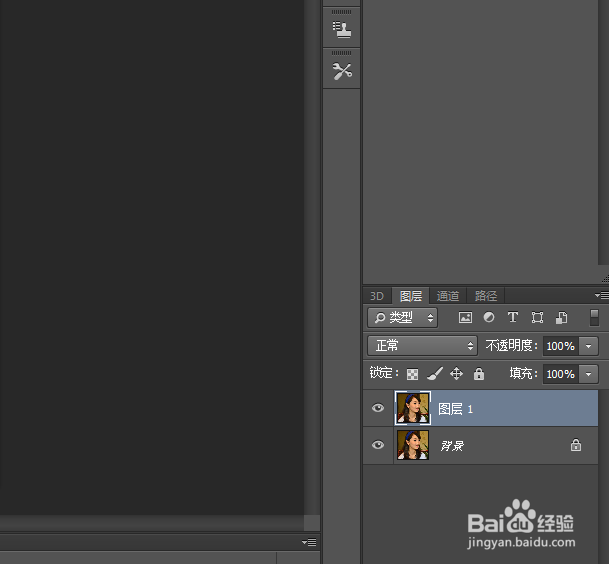Click the 填充 value field
The width and height of the screenshot is (609, 564).
(x=561, y=374)
